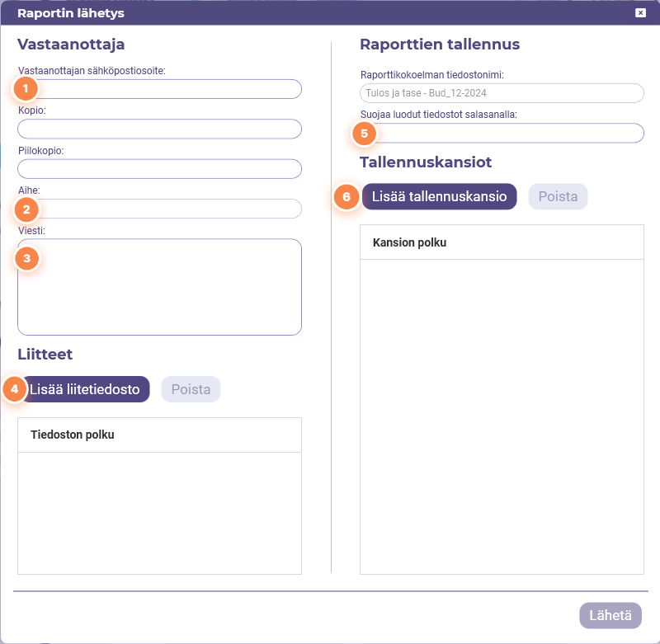Image resolution: width=660 pixels, height=644 pixels.
Task: Click into the Kopio input field
Action: 159,129
